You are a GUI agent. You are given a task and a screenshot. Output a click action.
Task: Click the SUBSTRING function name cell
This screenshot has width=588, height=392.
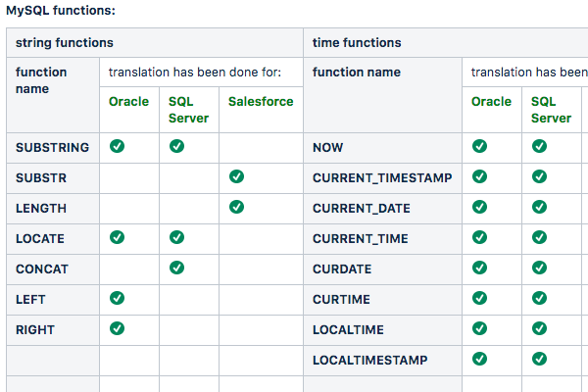[52, 148]
